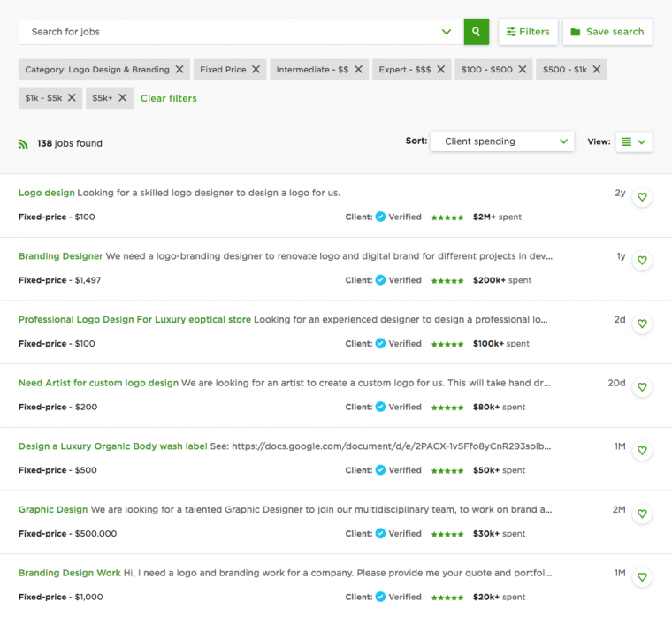Save the Logo design job with heart
This screenshot has height=617, width=672.
642,197
